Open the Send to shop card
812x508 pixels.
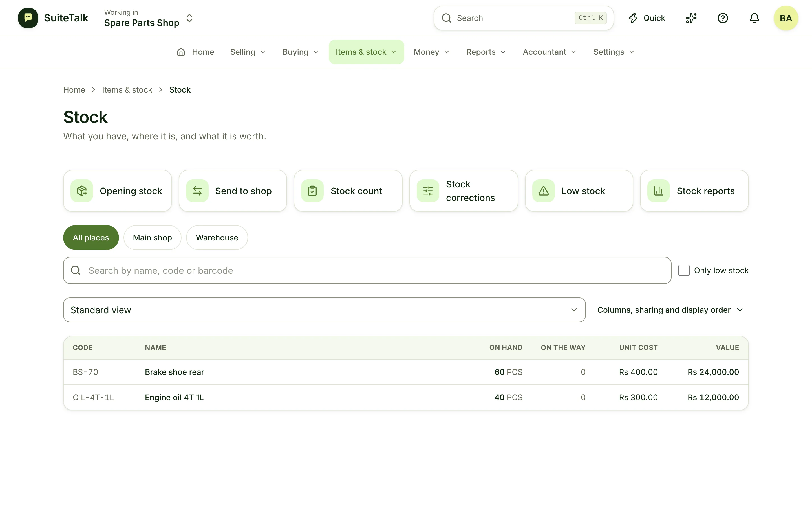[x=233, y=191]
